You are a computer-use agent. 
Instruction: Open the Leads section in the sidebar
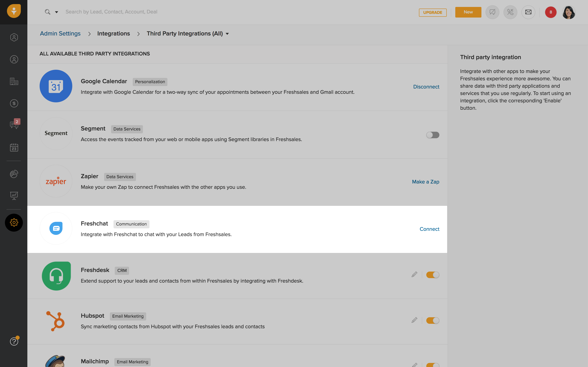[14, 37]
